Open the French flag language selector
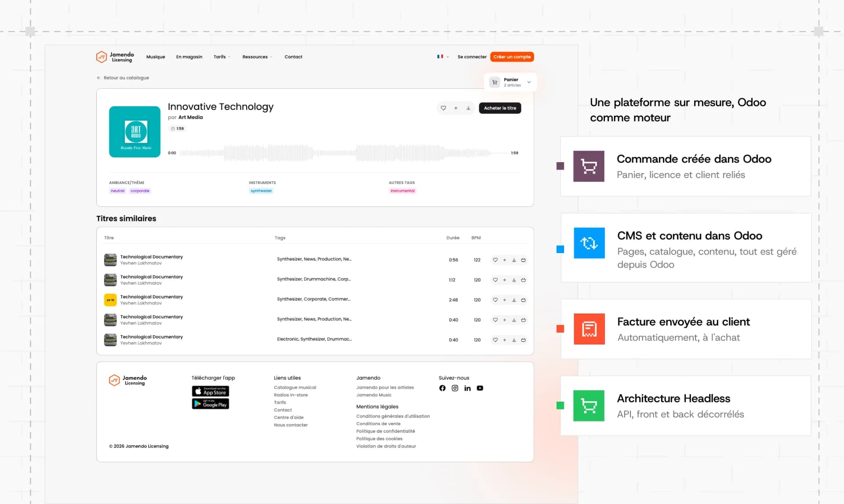 tap(443, 57)
